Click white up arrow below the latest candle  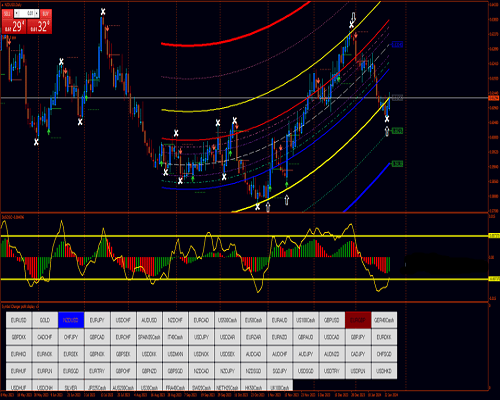[x=387, y=131]
